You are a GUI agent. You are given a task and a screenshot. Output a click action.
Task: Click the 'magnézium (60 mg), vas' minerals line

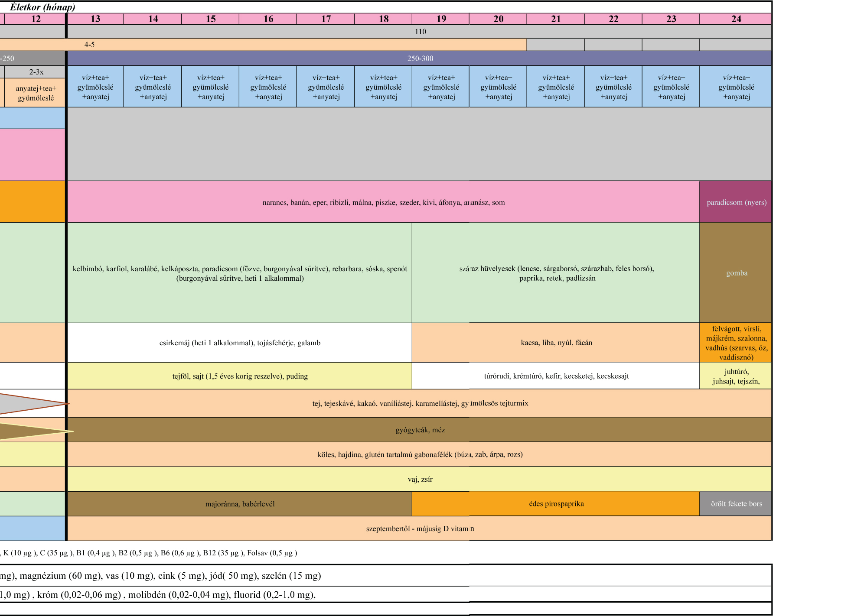pos(160,576)
